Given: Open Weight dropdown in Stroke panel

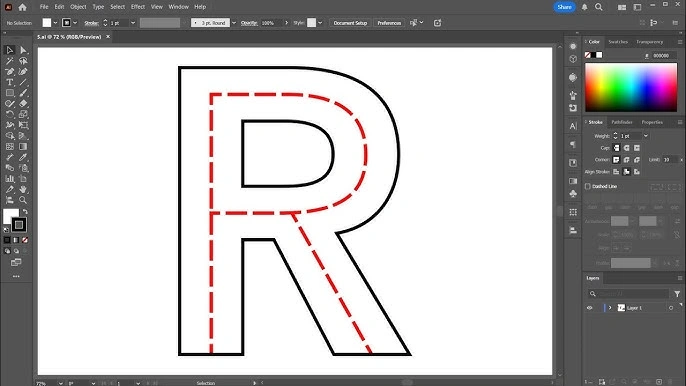Looking at the screenshot, I should click(x=646, y=136).
